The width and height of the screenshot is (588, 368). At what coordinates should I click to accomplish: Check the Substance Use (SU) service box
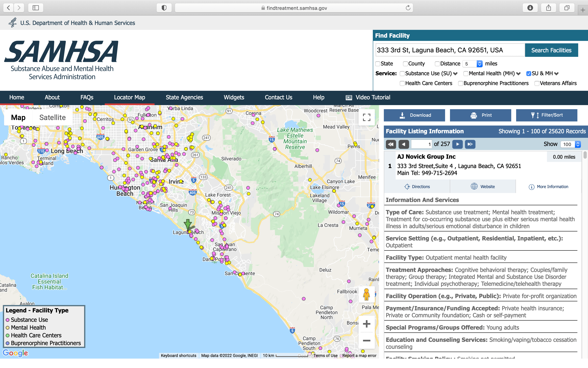[402, 74]
